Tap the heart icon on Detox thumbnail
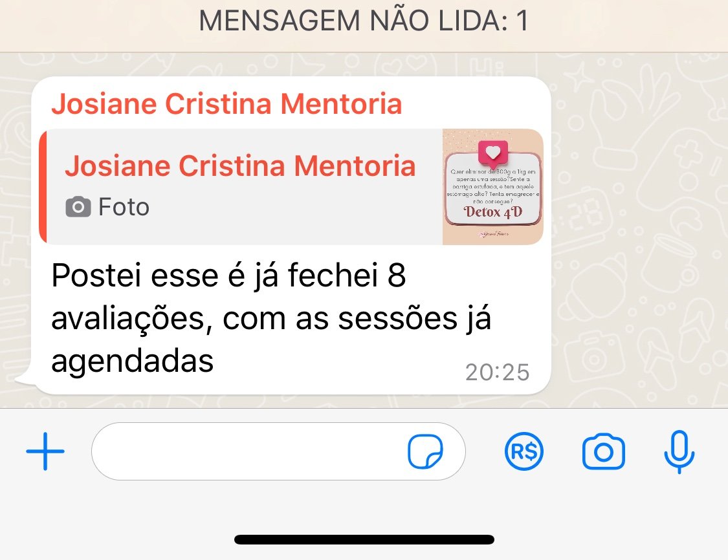 tap(493, 153)
